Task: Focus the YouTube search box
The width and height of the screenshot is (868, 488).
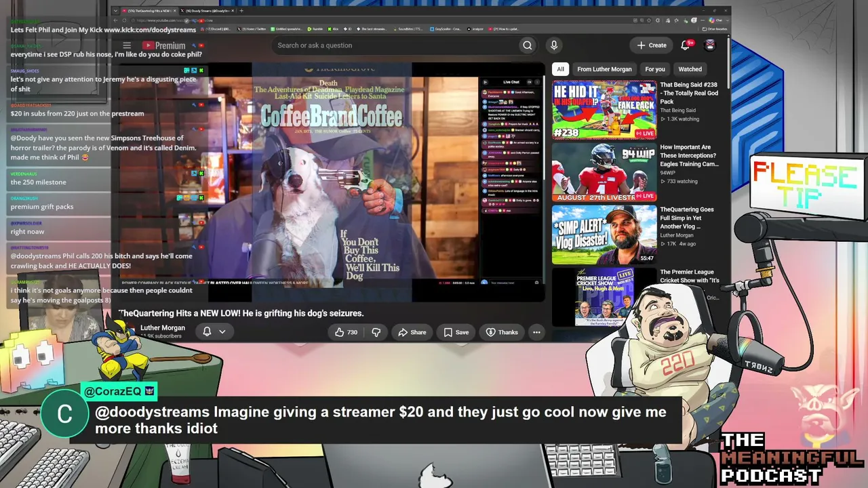Action: 396,45
